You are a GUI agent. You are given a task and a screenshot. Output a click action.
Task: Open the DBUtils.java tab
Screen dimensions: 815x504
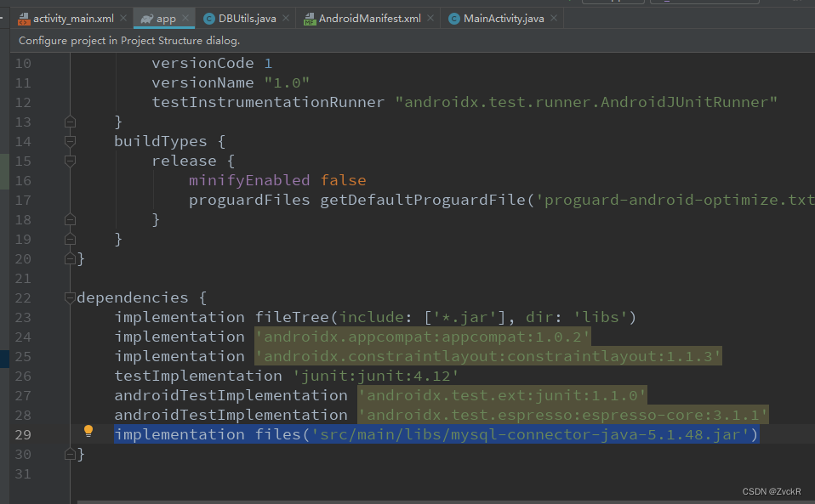(245, 19)
